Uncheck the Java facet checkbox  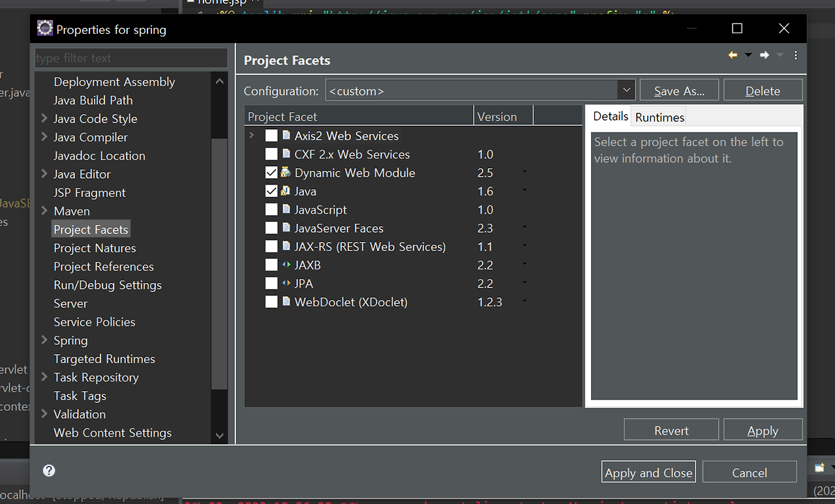click(271, 192)
